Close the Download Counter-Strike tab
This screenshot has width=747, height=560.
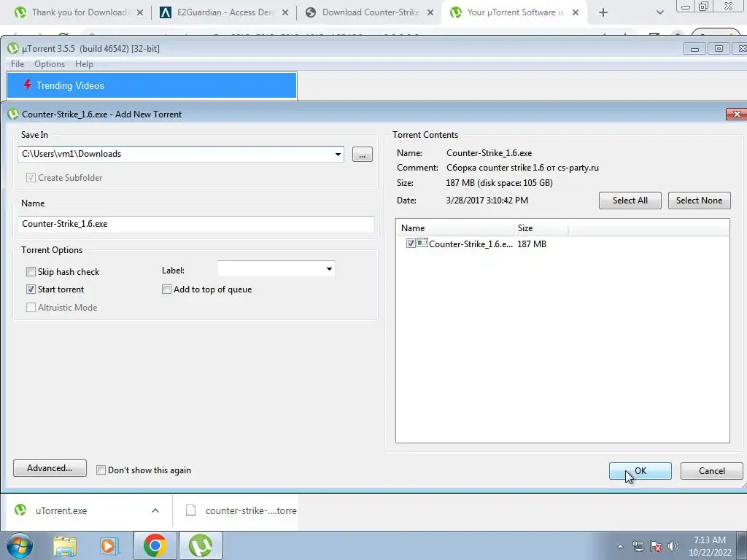coord(430,13)
